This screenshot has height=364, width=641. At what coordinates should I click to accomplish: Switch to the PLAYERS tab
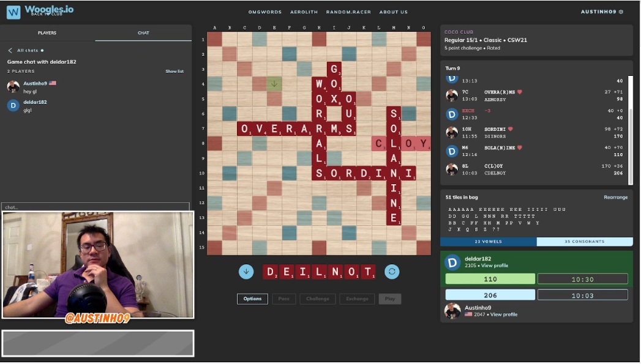tap(47, 33)
